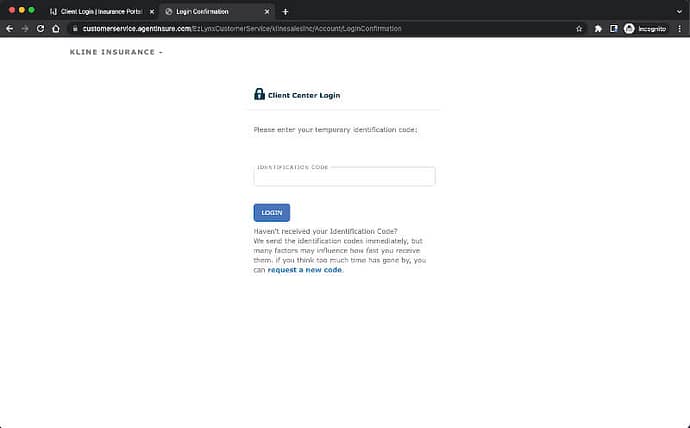
Task: Focus the Identification Code input field
Action: [x=344, y=177]
